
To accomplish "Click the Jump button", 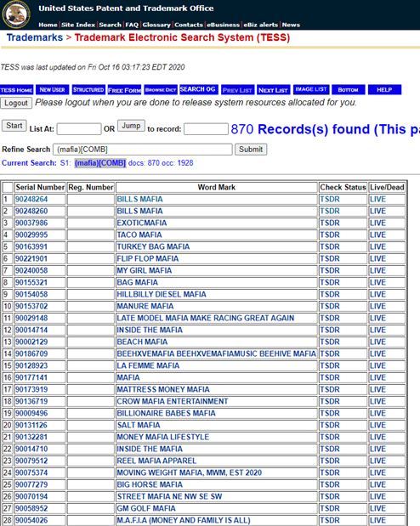I will tap(131, 126).
